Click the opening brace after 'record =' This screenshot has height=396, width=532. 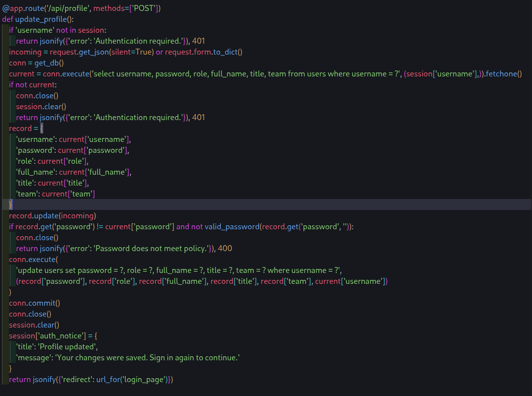(x=42, y=129)
